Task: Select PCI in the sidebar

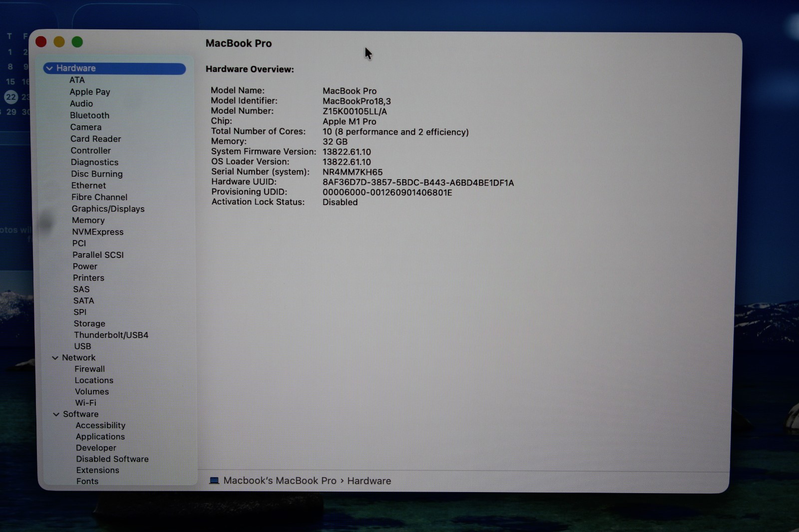Action: pos(79,243)
